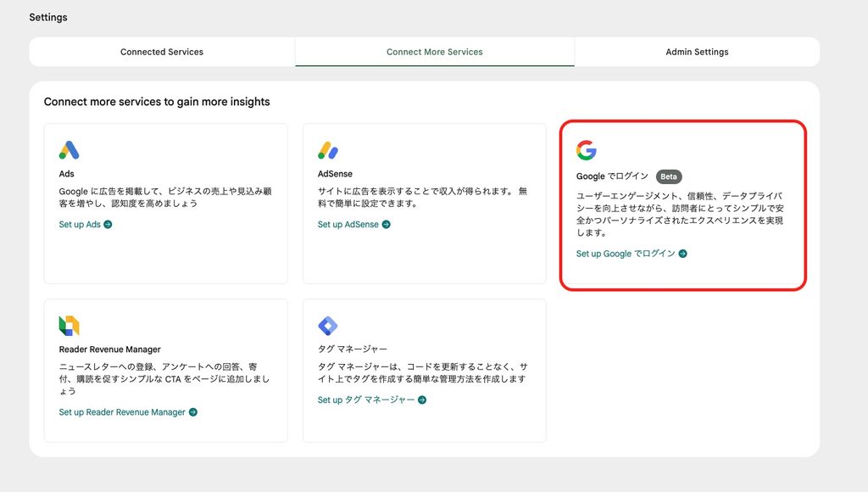Click arrow icon beside Set up Ads
The width and height of the screenshot is (868, 492).
tap(108, 225)
